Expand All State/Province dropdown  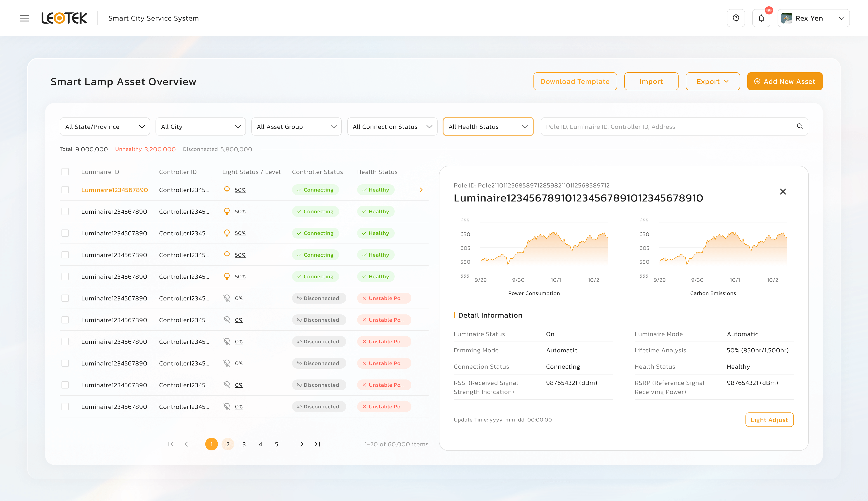click(x=105, y=127)
